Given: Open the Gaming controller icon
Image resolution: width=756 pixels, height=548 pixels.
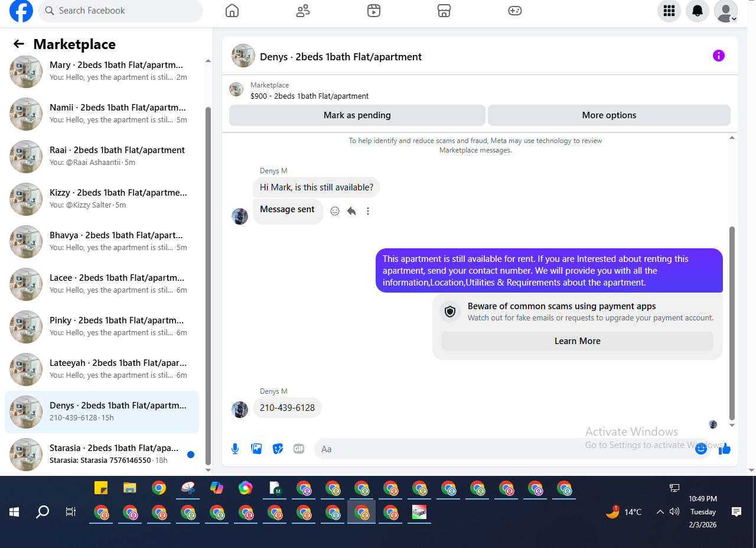Looking at the screenshot, I should tap(515, 11).
